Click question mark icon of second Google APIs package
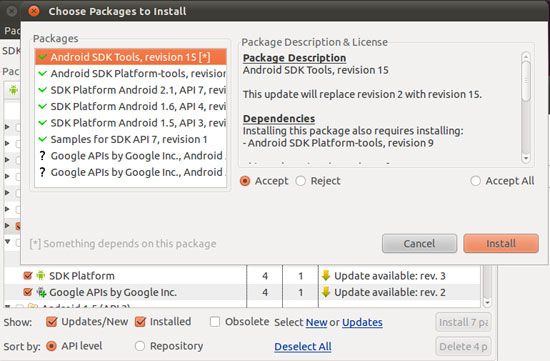This screenshot has width=550, height=361. [x=42, y=172]
